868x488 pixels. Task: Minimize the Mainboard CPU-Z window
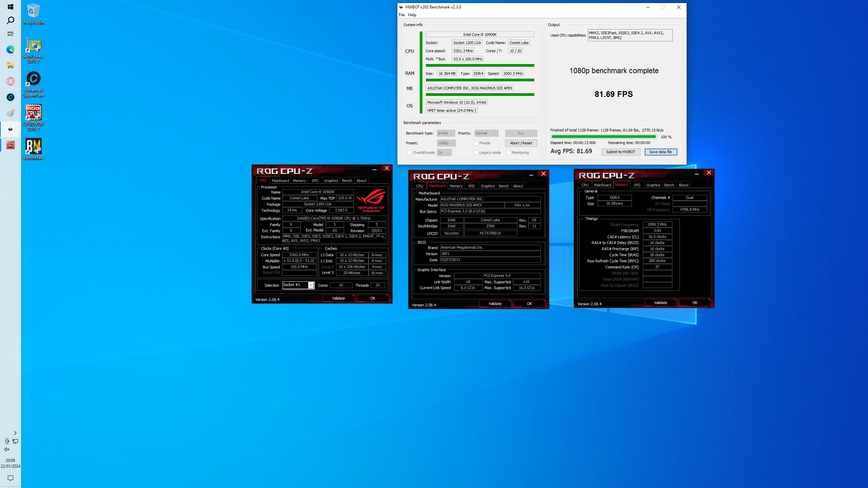click(531, 174)
